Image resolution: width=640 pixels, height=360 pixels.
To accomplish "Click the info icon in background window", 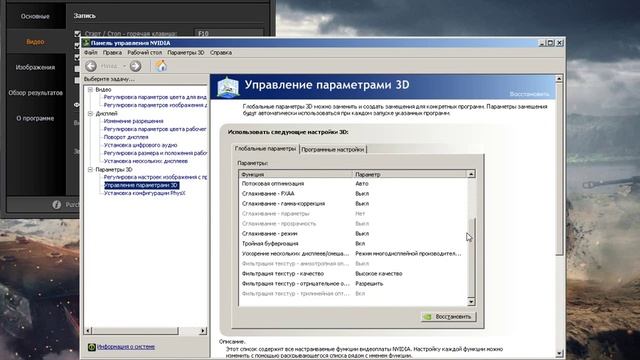I will pos(57,204).
